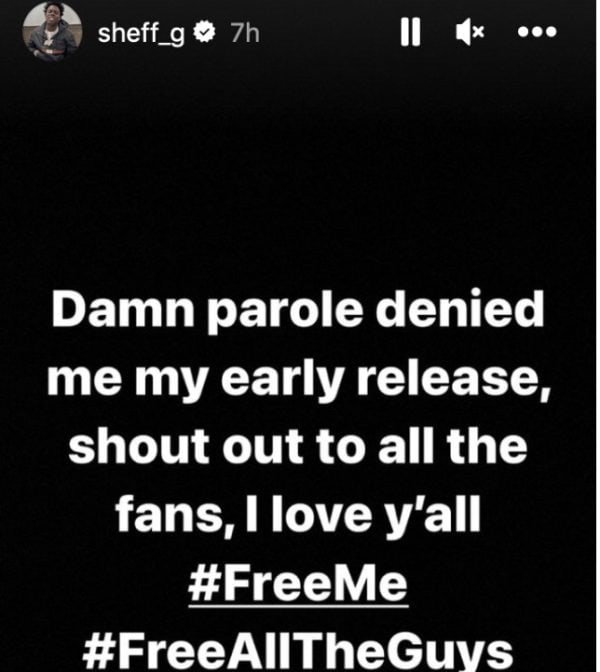This screenshot has height=672, width=600.
Task: Open the #FreeMe hashtag
Action: (x=298, y=584)
